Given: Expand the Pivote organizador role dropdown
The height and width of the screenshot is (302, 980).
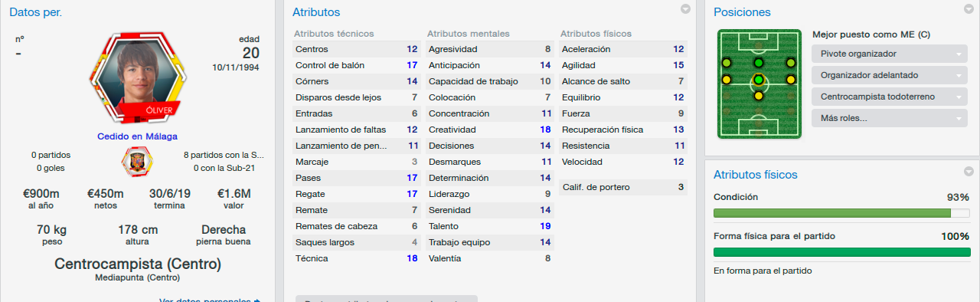Looking at the screenshot, I should tap(890, 54).
